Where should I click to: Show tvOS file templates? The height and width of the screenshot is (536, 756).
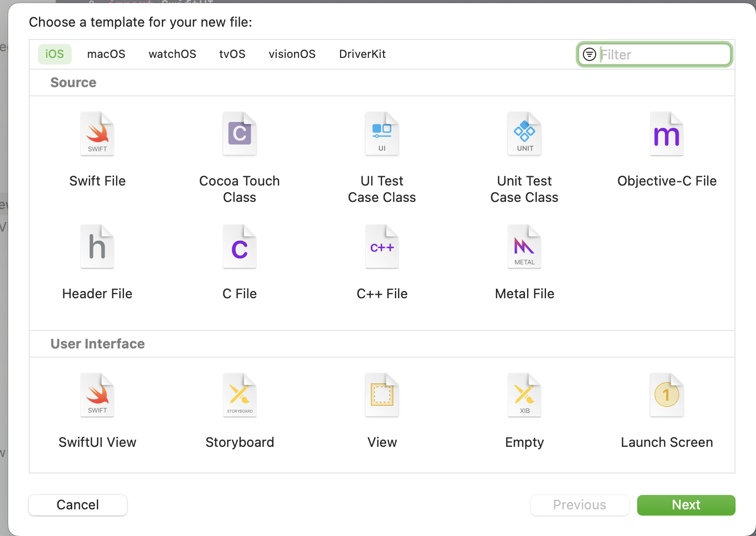click(233, 54)
